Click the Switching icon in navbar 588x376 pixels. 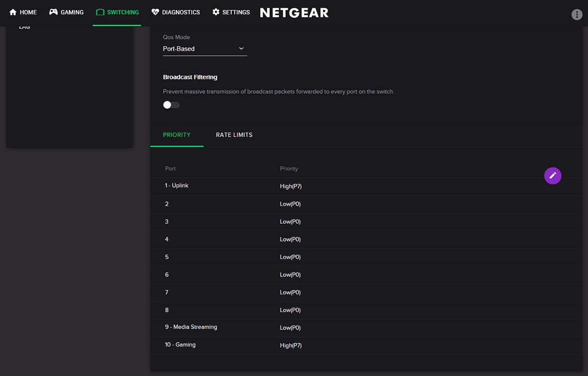pos(100,12)
